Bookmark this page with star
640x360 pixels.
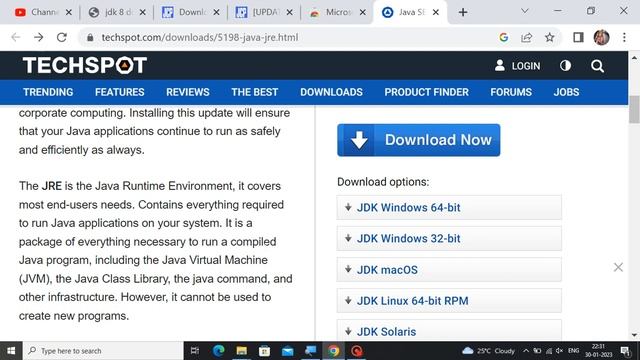(x=549, y=38)
